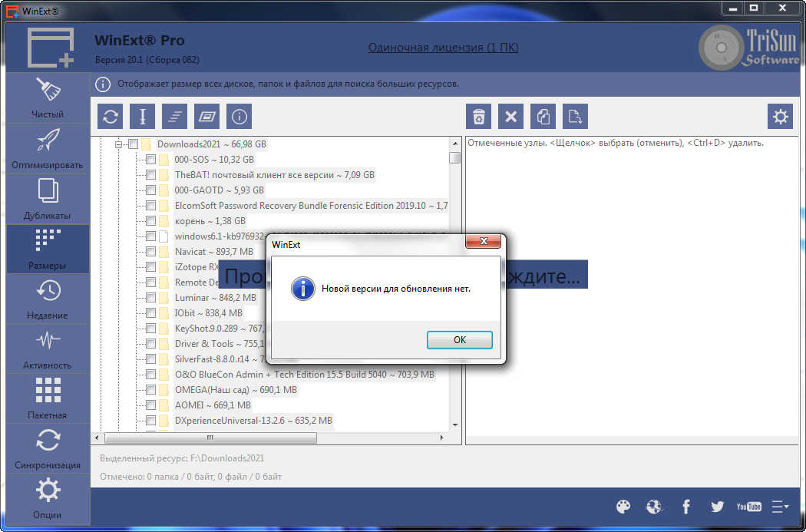The image size is (806, 532).
Task: Select the AOMEI ~ 669,1 MB row
Action: coord(213,405)
